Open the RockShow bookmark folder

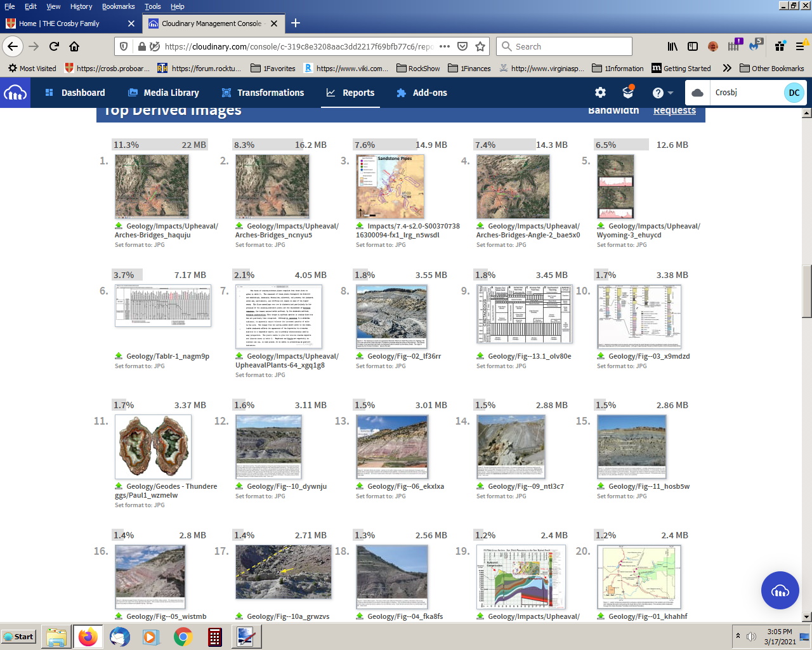click(x=418, y=69)
